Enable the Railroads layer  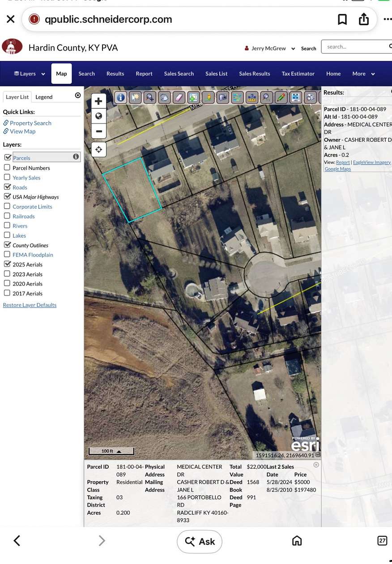(x=7, y=216)
